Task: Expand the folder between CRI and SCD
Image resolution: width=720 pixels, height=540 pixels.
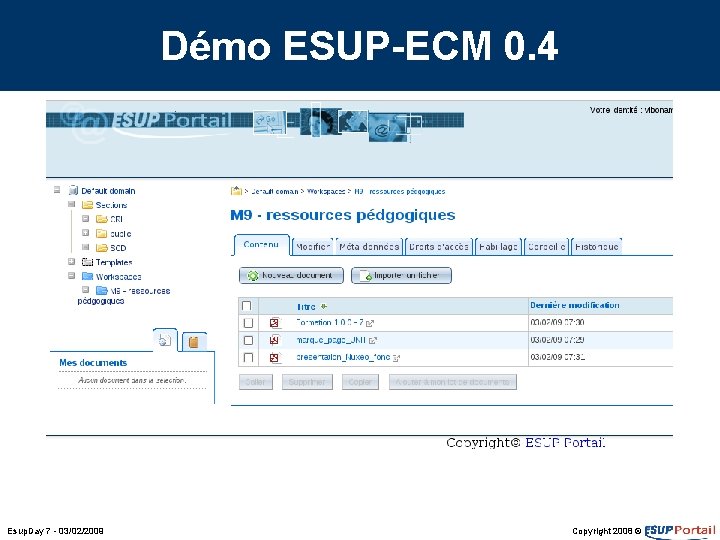Action: [85, 233]
